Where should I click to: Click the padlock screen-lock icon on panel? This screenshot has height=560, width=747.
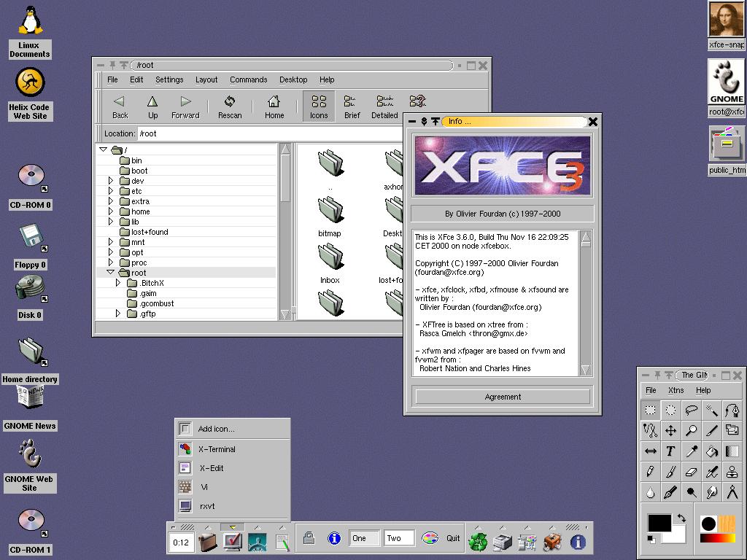pyautogui.click(x=309, y=538)
